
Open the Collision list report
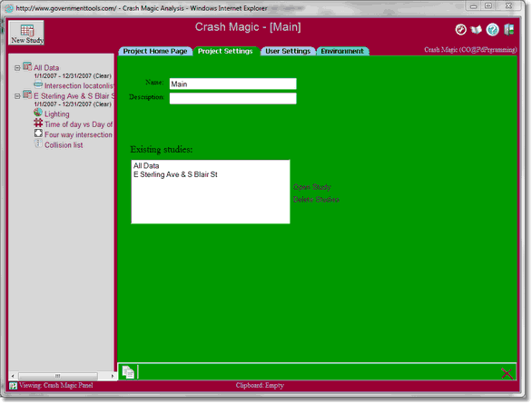tap(64, 145)
